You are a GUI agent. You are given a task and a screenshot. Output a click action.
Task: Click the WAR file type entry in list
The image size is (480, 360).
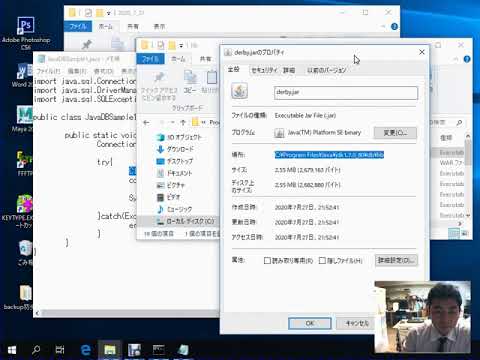tap(451, 163)
